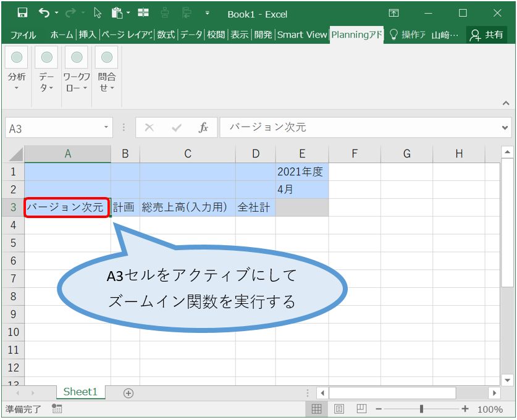
Task: Click the macro recording icon in the status bar
Action: tap(57, 409)
